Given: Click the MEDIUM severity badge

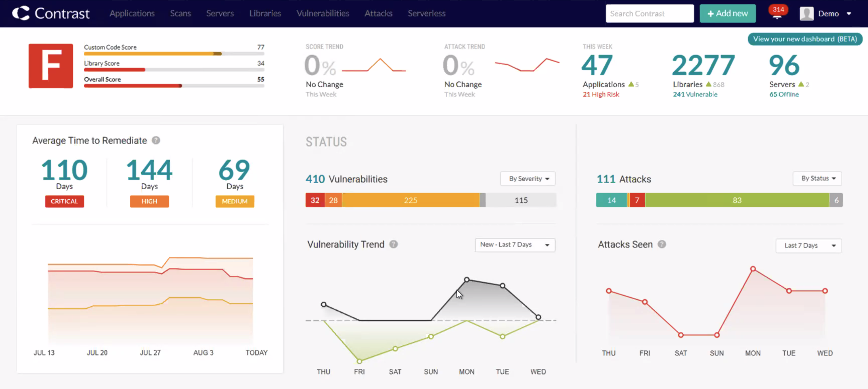Looking at the screenshot, I should point(235,201).
